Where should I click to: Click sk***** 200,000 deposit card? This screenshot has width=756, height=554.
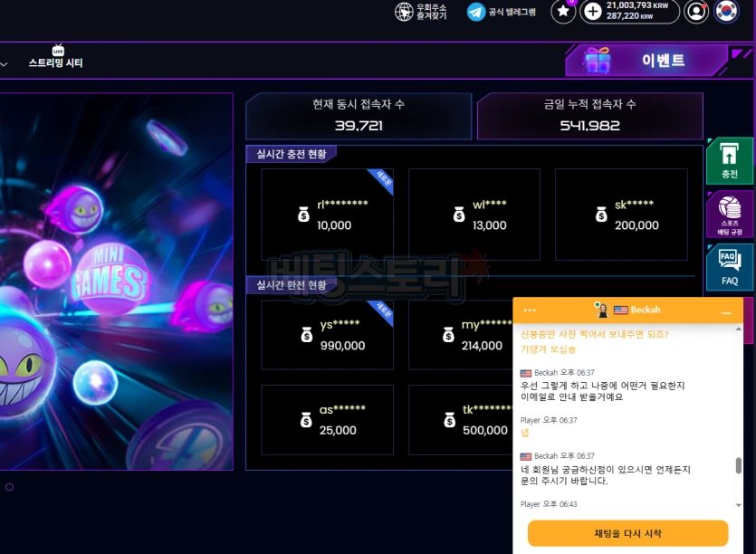point(621,215)
